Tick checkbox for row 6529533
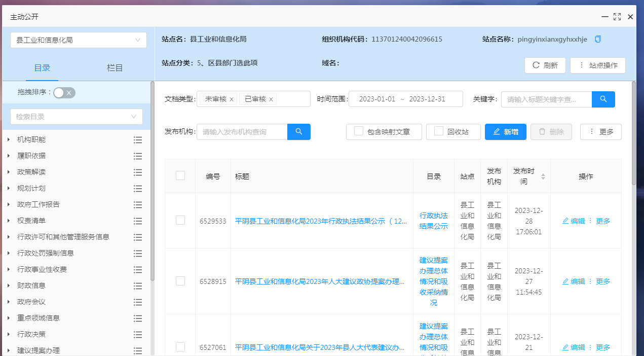644x356 pixels. (x=180, y=220)
